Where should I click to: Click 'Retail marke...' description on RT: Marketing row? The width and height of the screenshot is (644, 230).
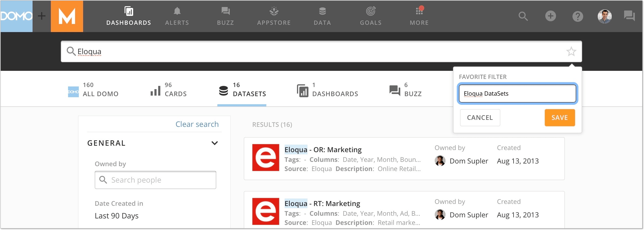[x=399, y=223]
